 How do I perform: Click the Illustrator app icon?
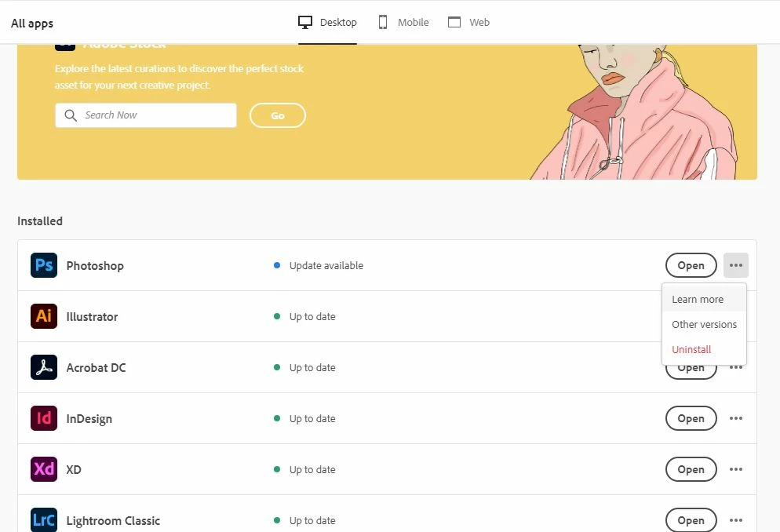click(44, 316)
